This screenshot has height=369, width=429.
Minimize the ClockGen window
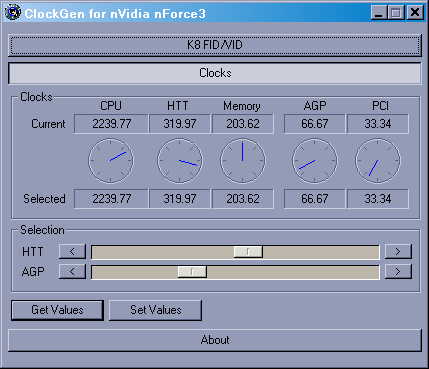pyautogui.click(x=379, y=13)
